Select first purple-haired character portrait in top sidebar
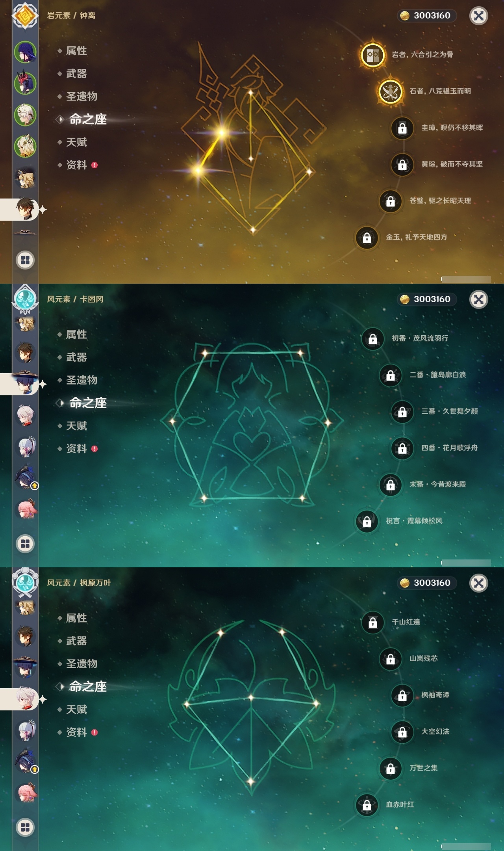This screenshot has width=504, height=851. tap(26, 52)
